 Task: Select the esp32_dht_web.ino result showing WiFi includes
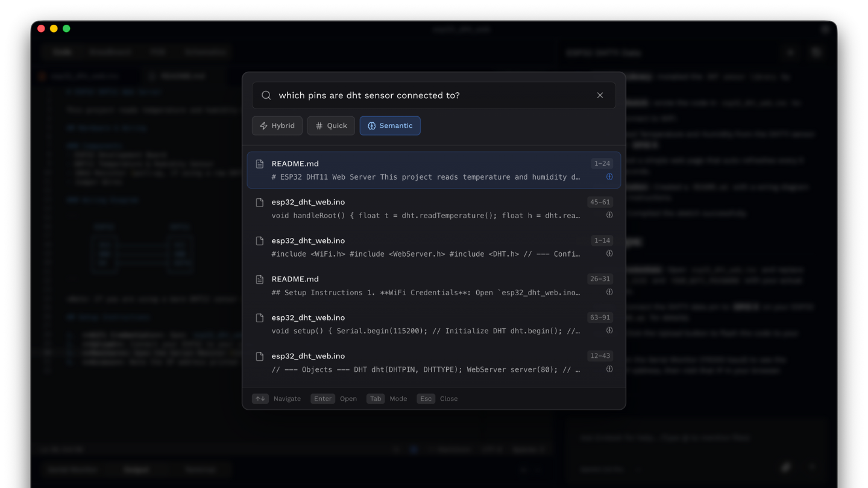[x=422, y=247]
